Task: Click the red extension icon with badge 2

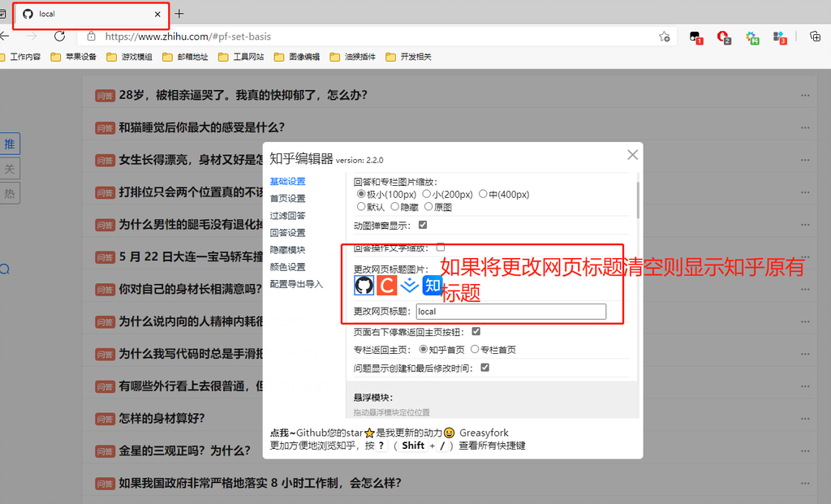Action: 723,37
